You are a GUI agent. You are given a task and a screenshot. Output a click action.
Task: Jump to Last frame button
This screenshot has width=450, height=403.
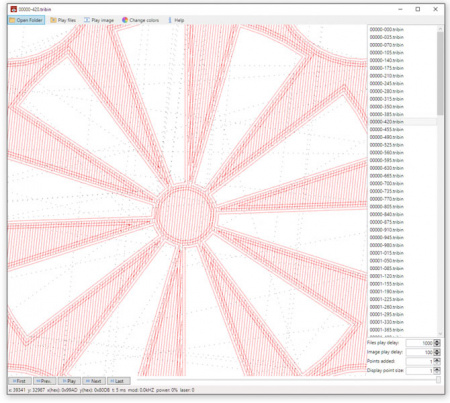pos(119,381)
